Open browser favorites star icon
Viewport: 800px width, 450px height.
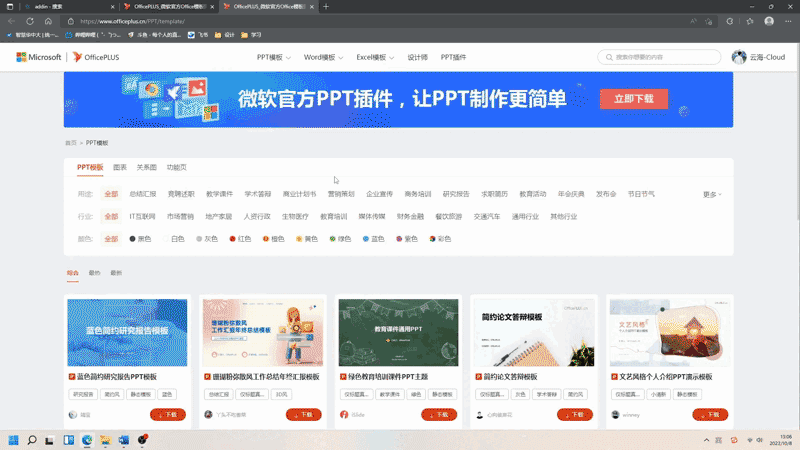pos(749,21)
